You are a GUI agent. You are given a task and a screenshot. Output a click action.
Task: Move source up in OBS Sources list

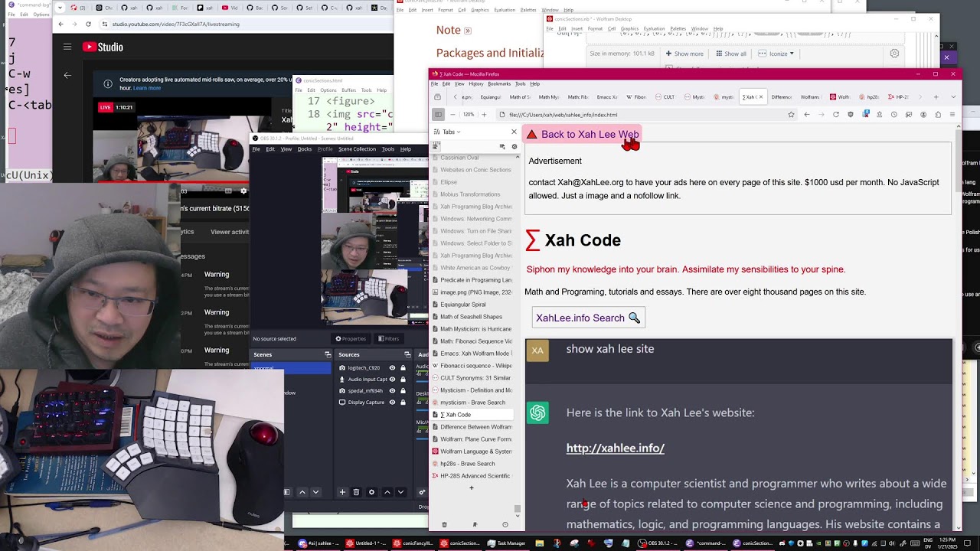click(x=387, y=492)
